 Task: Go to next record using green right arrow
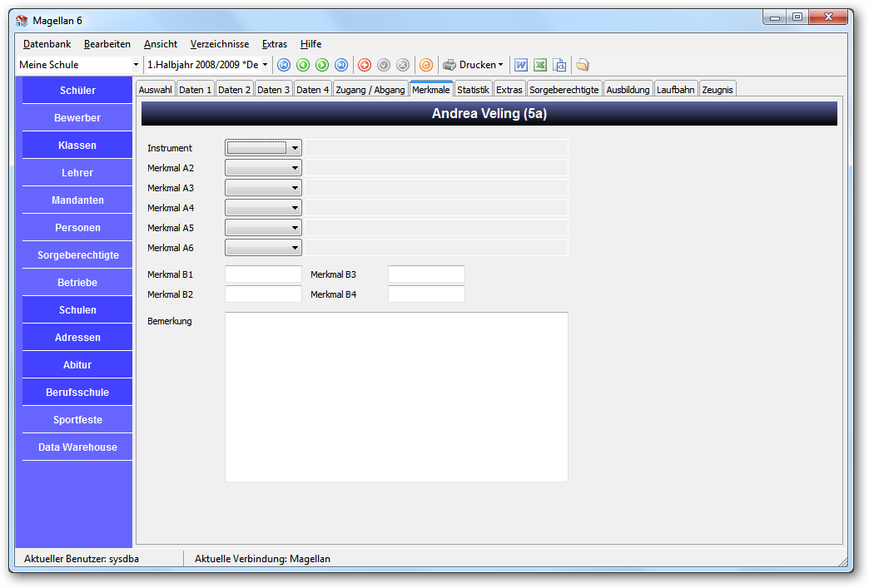(322, 65)
